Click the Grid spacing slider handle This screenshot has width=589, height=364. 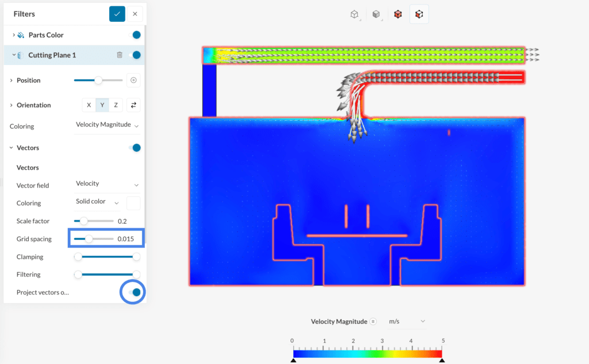(x=89, y=239)
